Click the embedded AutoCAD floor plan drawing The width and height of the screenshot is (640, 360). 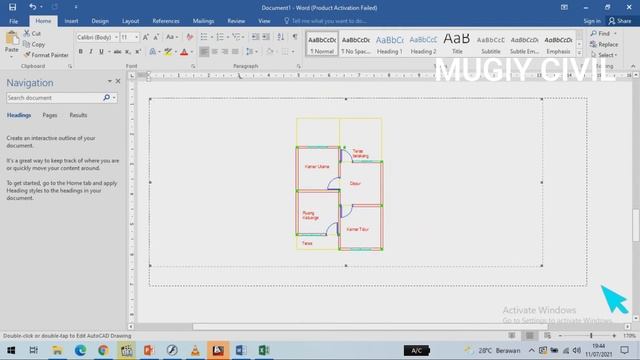pyautogui.click(x=346, y=182)
